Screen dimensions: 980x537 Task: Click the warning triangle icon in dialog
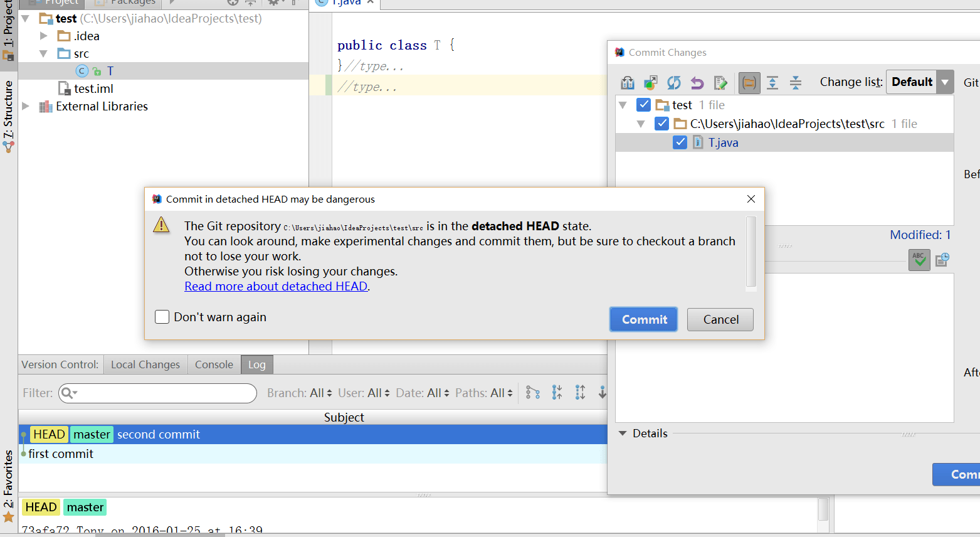pyautogui.click(x=161, y=225)
